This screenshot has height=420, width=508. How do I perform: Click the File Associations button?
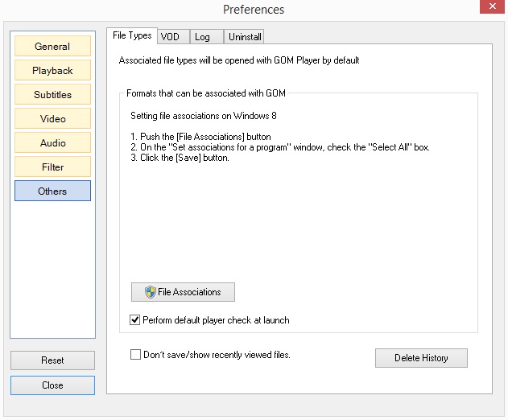[x=183, y=292]
